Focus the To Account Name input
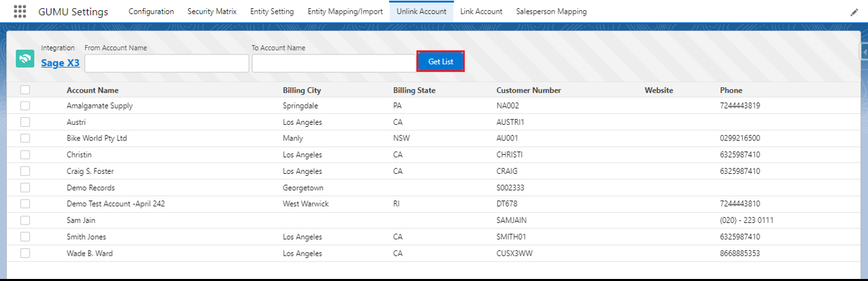The height and width of the screenshot is (281, 868). [333, 63]
